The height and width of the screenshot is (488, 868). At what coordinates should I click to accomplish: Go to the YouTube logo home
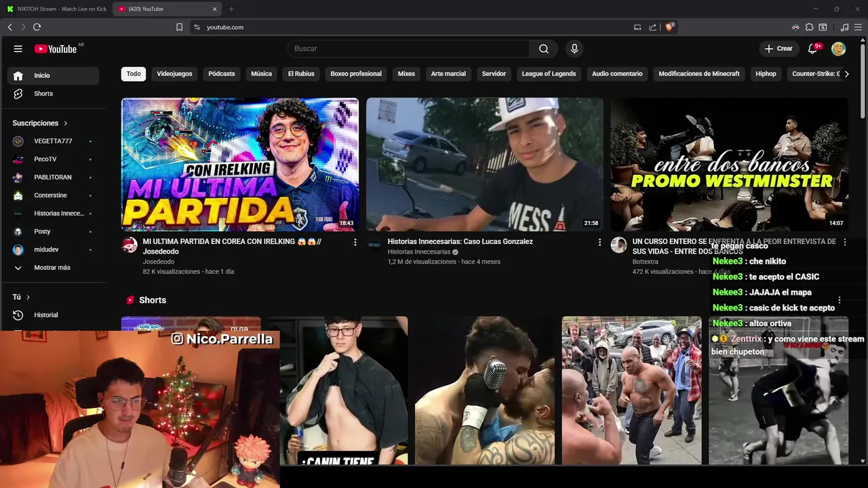(57, 49)
